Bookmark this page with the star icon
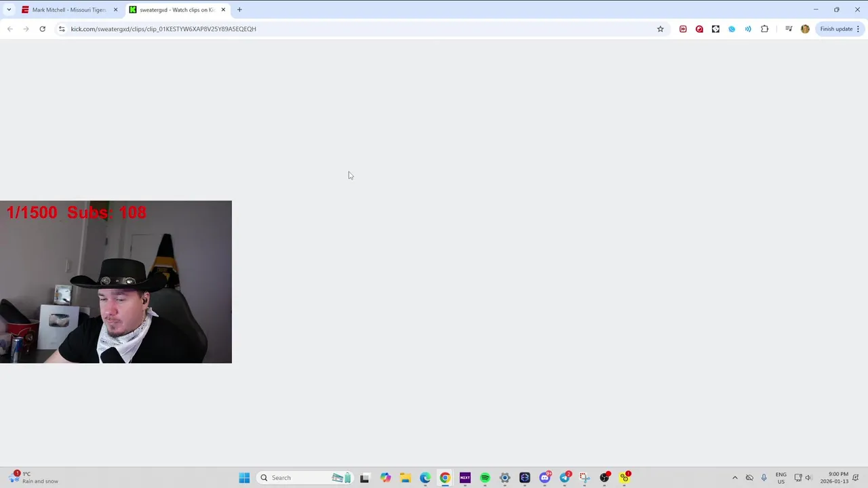 pos(660,29)
